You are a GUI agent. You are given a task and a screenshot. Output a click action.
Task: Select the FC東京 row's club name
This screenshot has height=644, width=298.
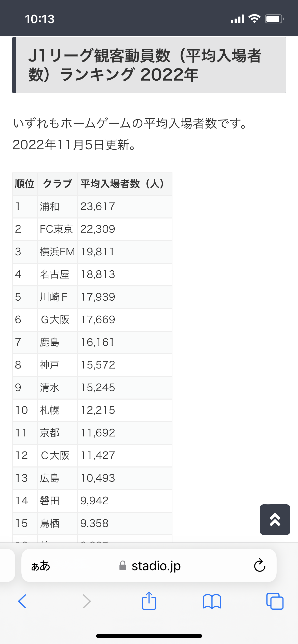point(56,229)
